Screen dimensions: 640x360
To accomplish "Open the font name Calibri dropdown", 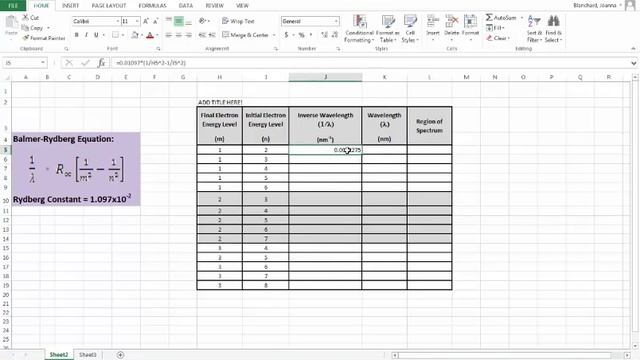I will (118, 21).
